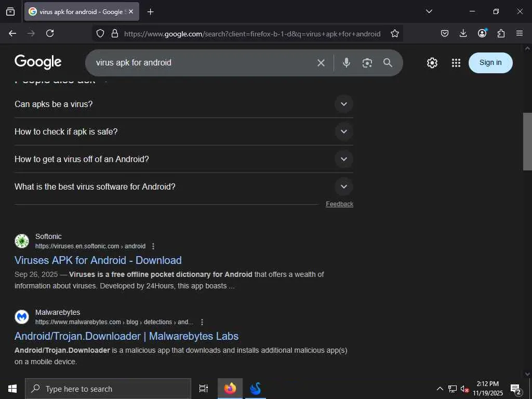Open Android/Trojan.Downloader Malwarebytes Labs link
The height and width of the screenshot is (399, 532).
coord(127,336)
